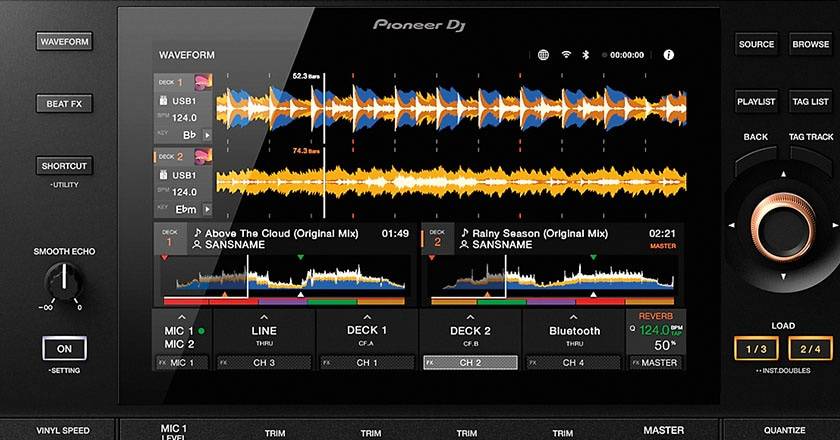
Task: Tap the up arrow above the rotary selector
Action: click(x=783, y=174)
